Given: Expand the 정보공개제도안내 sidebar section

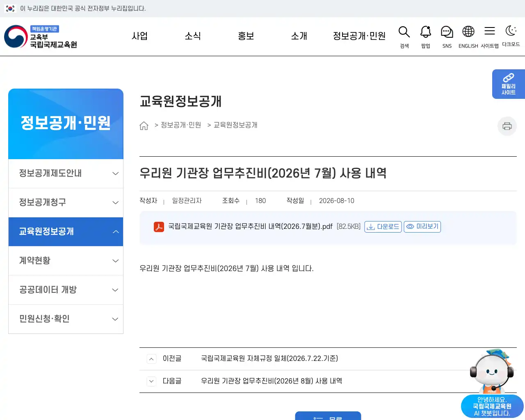Looking at the screenshot, I should [66, 173].
